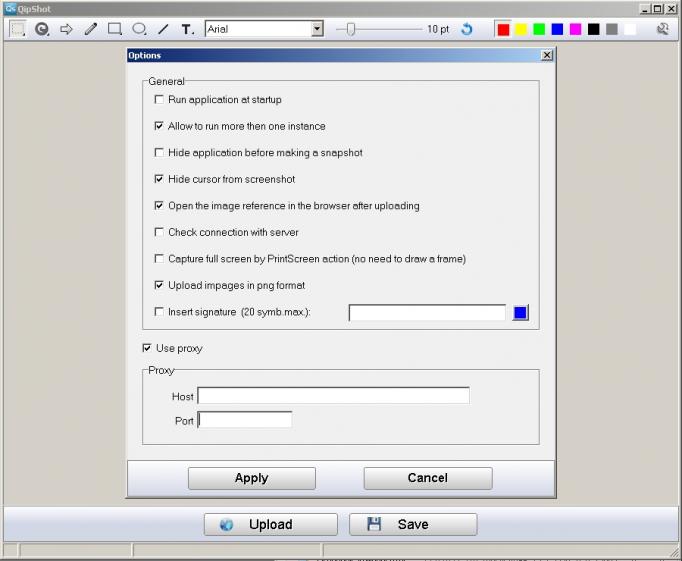Enable Run application at startup
The image size is (682, 561).
[x=159, y=100]
